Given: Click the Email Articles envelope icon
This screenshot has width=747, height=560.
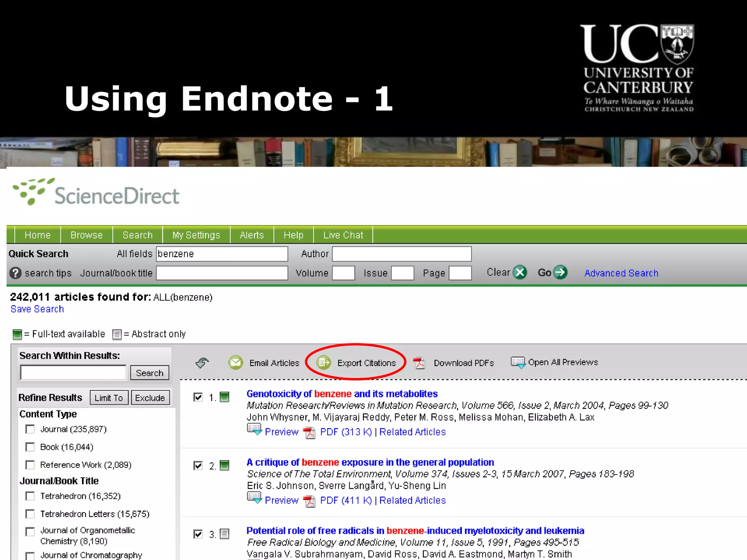Looking at the screenshot, I should (236, 362).
